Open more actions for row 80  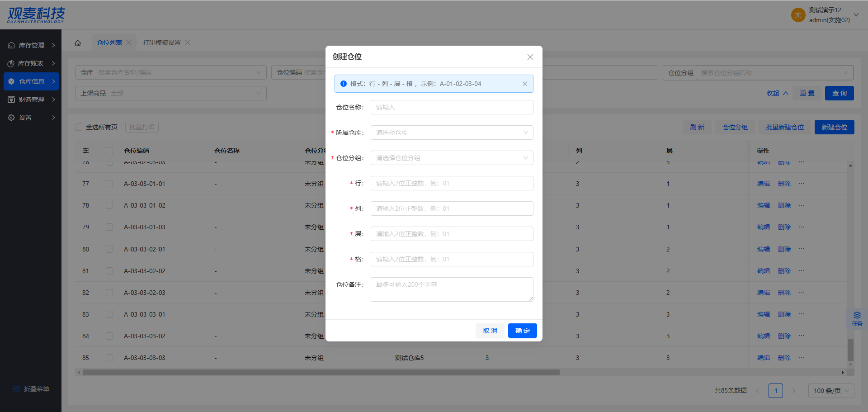[802, 249]
